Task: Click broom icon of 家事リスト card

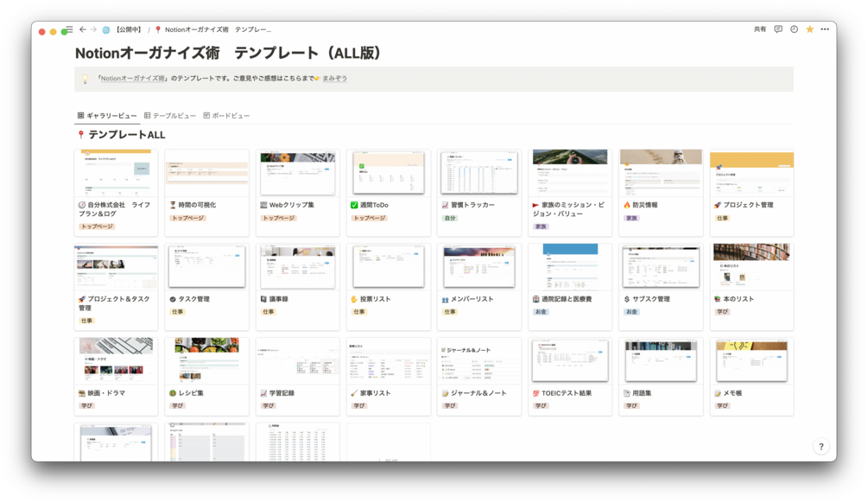Action: click(x=354, y=393)
